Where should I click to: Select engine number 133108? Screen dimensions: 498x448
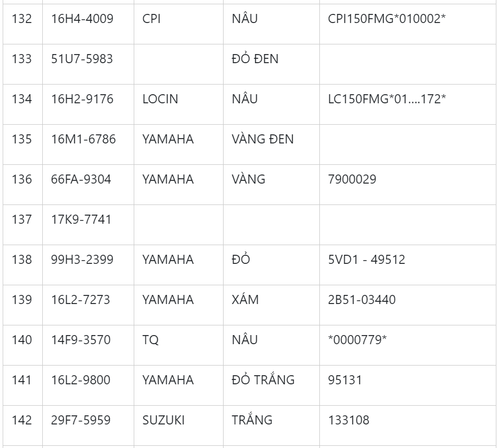coord(348,420)
